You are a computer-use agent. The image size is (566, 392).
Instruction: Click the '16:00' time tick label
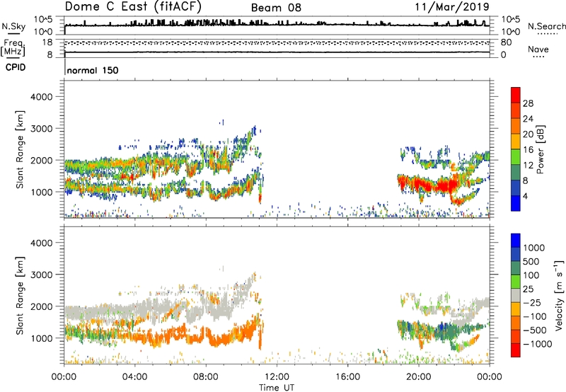347,377
